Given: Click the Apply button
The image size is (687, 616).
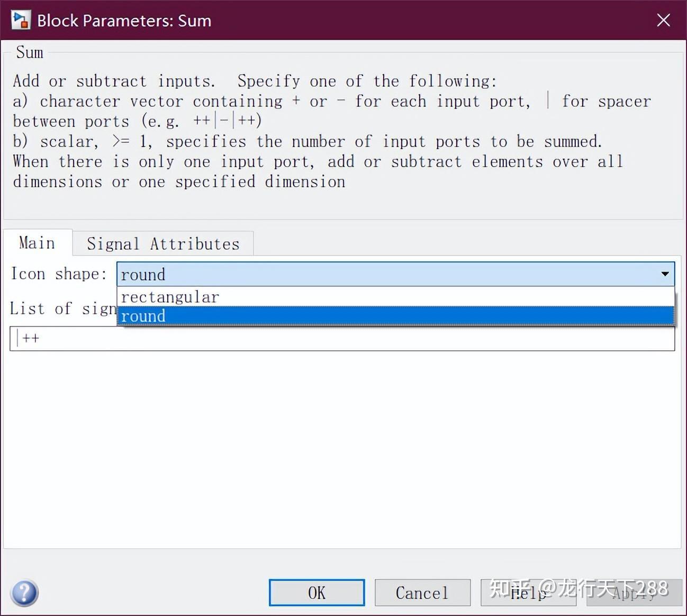Looking at the screenshot, I should point(634,593).
